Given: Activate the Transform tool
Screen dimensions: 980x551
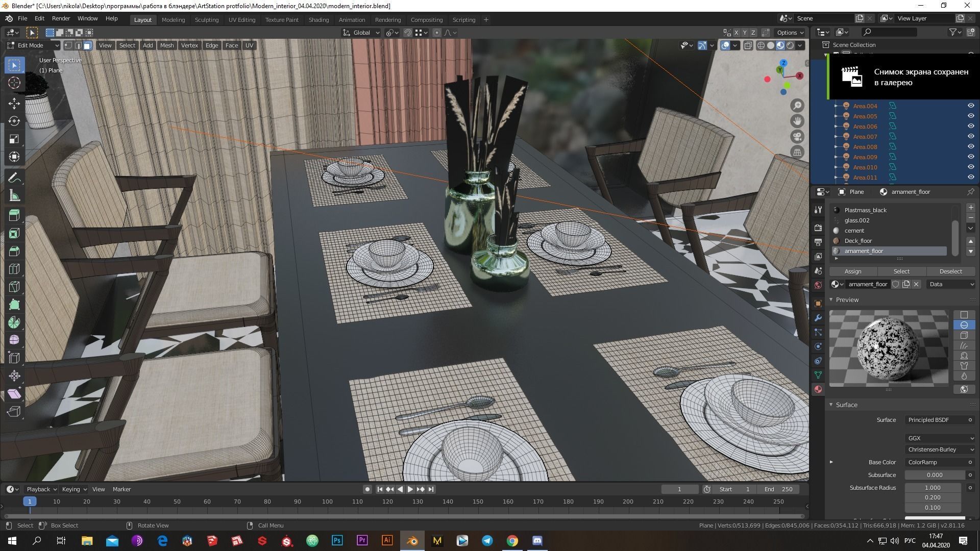Looking at the screenshot, I should point(14,157).
